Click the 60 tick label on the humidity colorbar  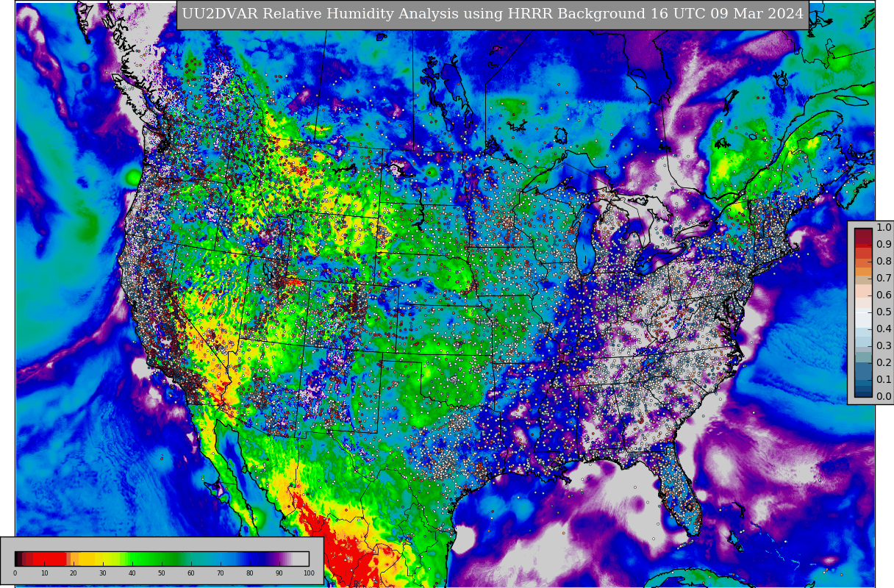pyautogui.click(x=191, y=573)
